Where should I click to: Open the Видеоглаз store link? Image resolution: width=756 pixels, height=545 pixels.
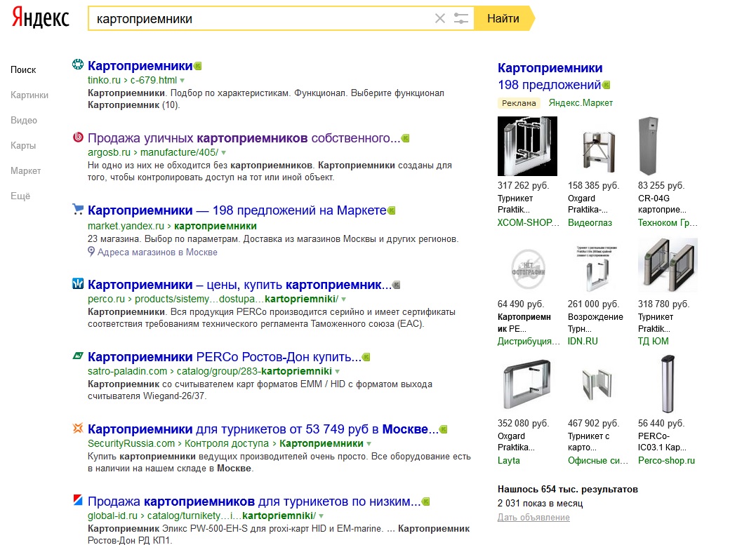(x=590, y=222)
